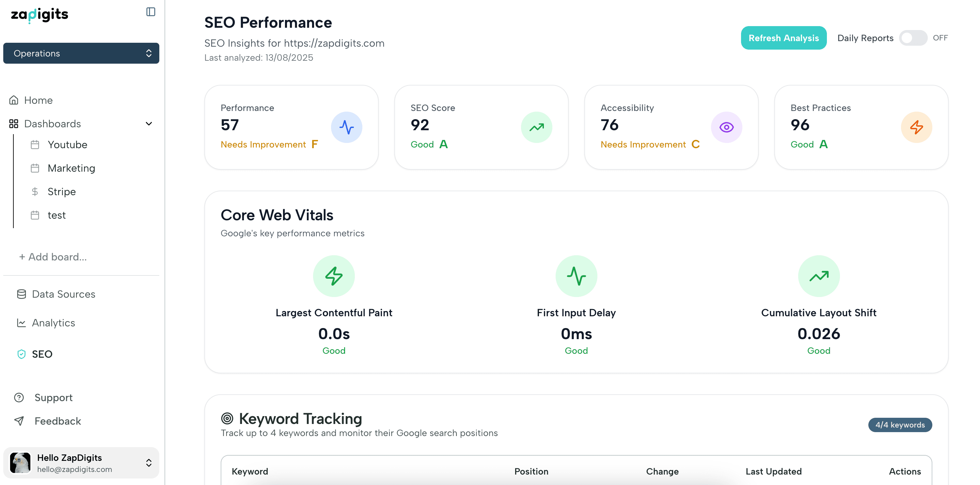Open the Operations workspace selector
Image resolution: width=980 pixels, height=485 pixels.
(x=81, y=53)
